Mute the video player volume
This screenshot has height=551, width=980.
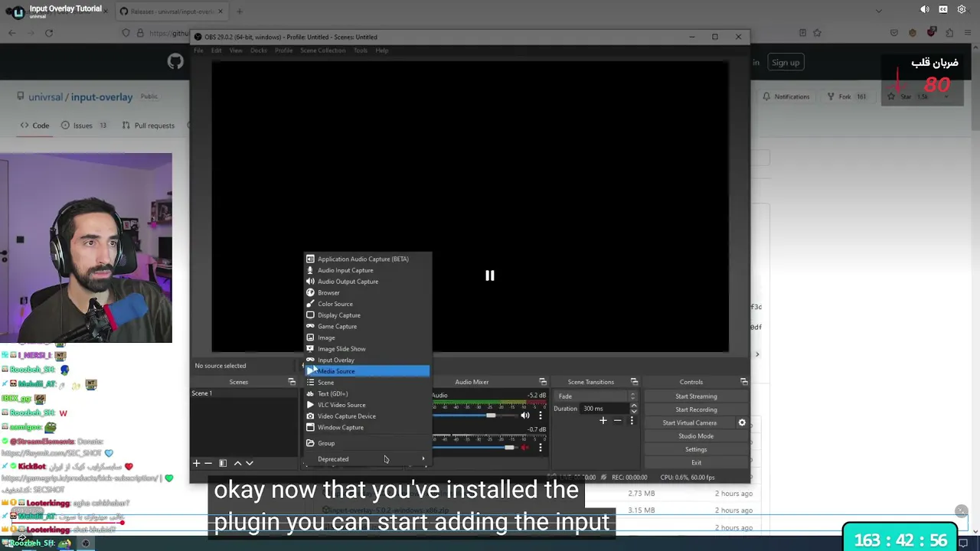925,9
